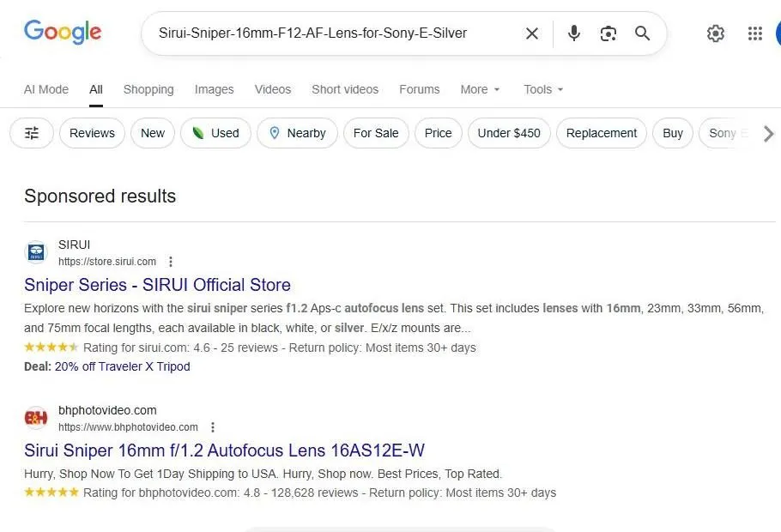Open Google Lens image search
The image size is (781, 532).
point(608,33)
